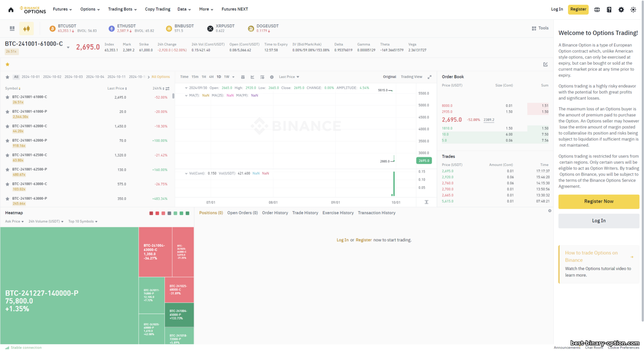Viewport: 644px width, 351px height.
Task: Click the ETHUSDT coin icon in the ticker bar
Action: tap(112, 29)
